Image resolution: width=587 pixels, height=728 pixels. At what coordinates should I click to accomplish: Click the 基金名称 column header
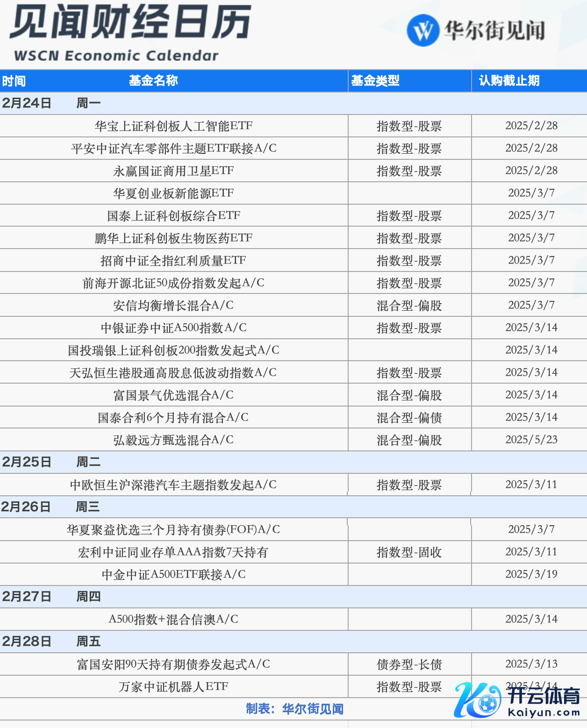pos(153,81)
